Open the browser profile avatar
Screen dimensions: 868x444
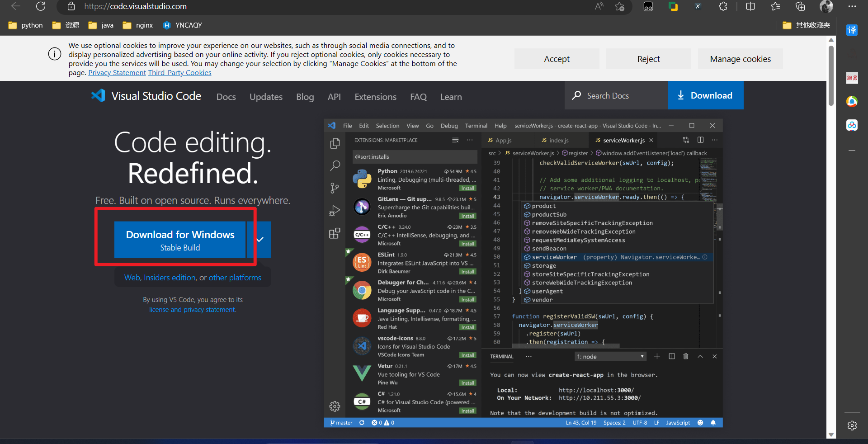[x=826, y=6]
